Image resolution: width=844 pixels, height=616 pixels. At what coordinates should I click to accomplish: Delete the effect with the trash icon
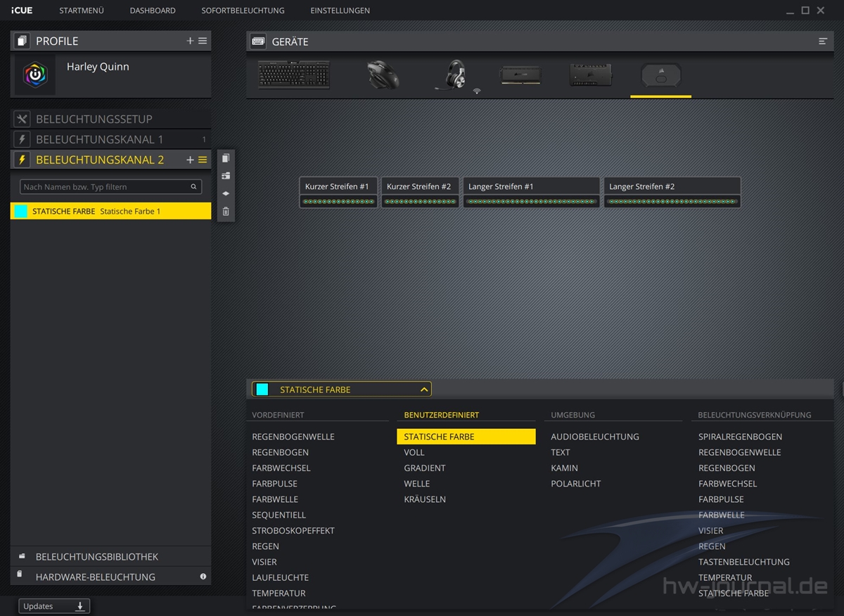pyautogui.click(x=226, y=211)
